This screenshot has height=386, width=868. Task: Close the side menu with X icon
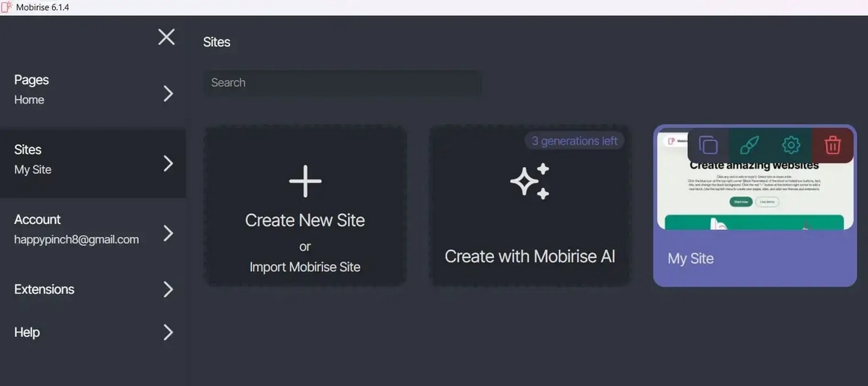[x=166, y=37]
